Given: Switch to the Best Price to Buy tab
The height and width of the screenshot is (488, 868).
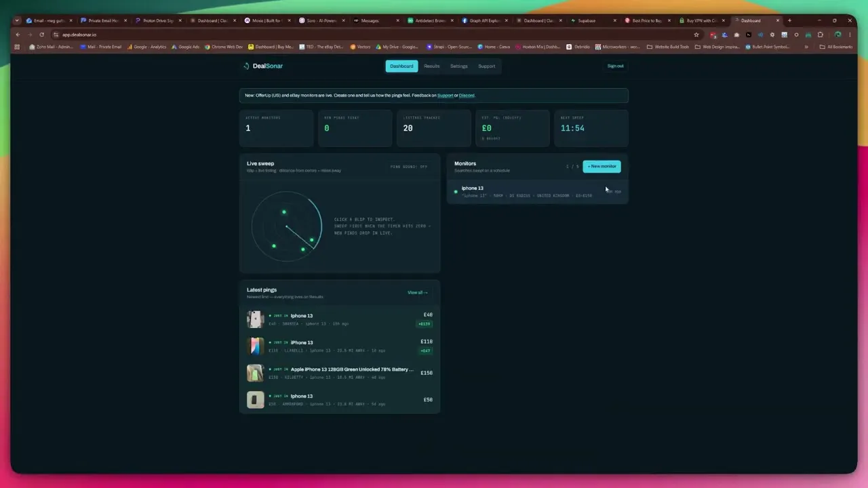Looking at the screenshot, I should tap(648, 20).
